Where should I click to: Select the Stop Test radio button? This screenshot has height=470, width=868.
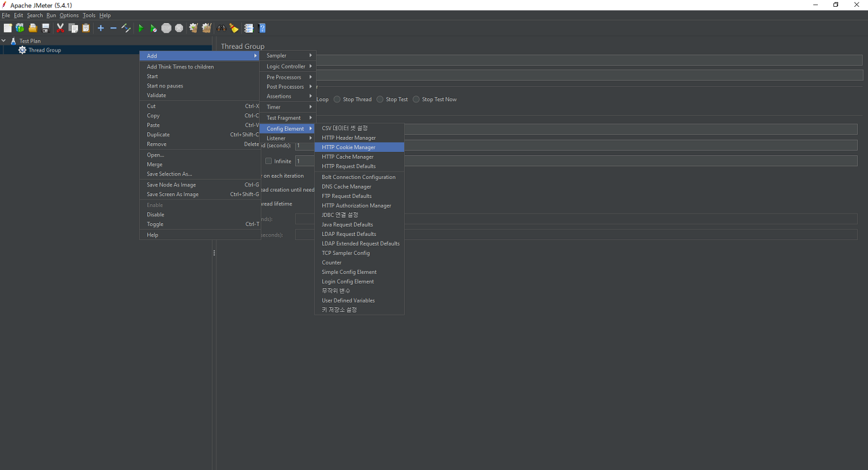[x=380, y=99]
